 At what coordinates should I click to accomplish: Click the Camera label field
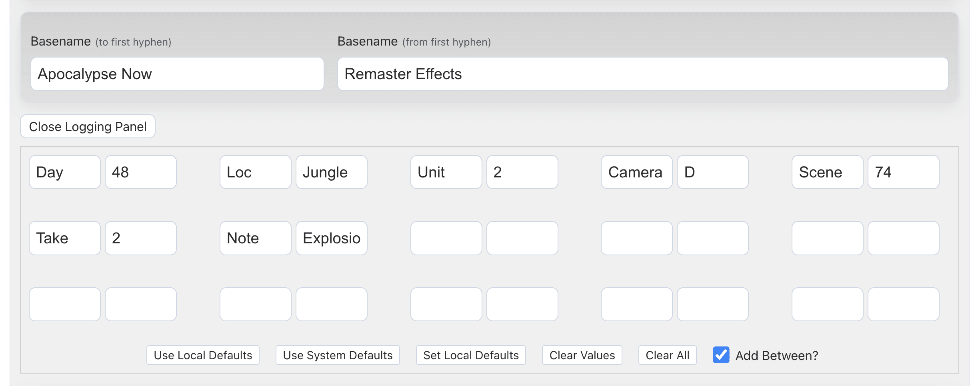637,172
